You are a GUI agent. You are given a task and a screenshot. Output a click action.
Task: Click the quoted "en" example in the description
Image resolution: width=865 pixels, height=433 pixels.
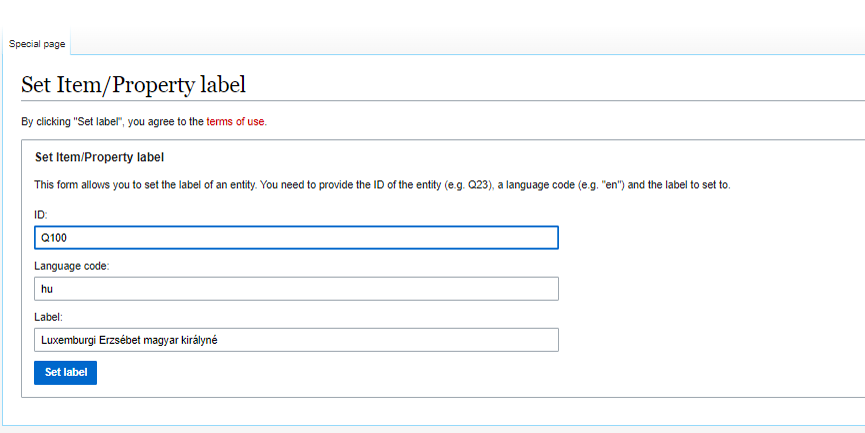(x=610, y=185)
